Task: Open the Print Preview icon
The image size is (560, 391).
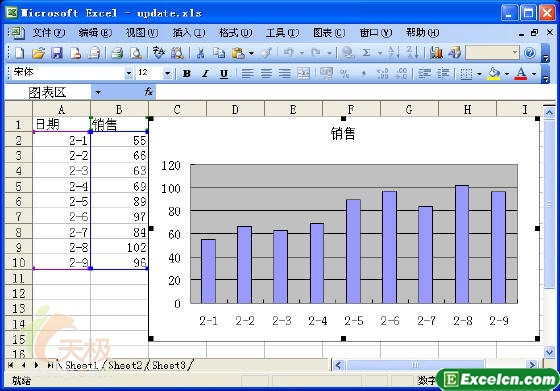Action: pyautogui.click(x=136, y=53)
